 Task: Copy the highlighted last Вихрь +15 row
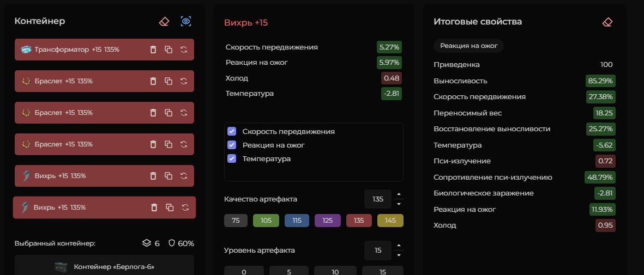[x=170, y=207]
